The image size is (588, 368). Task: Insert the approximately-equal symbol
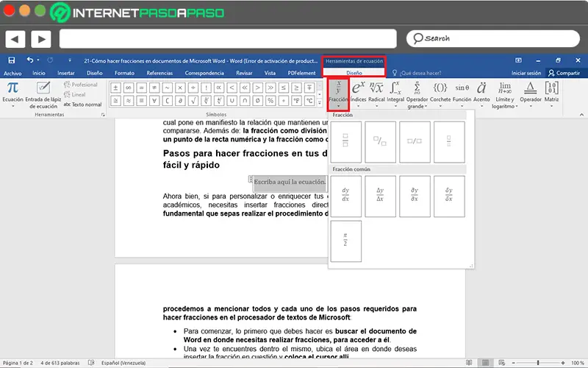(x=128, y=101)
